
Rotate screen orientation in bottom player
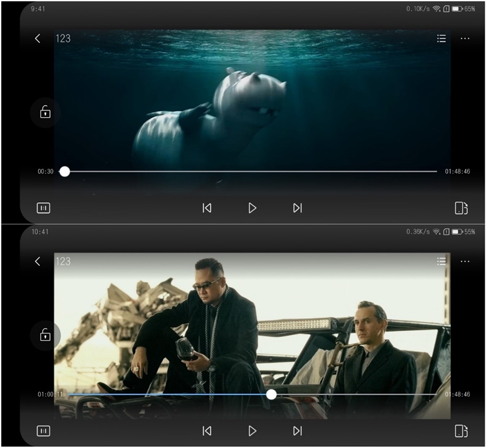click(x=460, y=431)
